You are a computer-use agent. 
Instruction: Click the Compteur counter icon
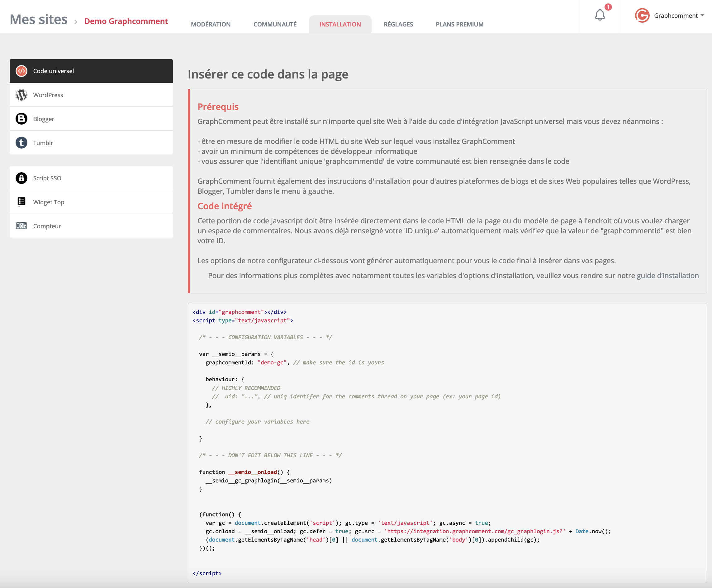(x=21, y=226)
